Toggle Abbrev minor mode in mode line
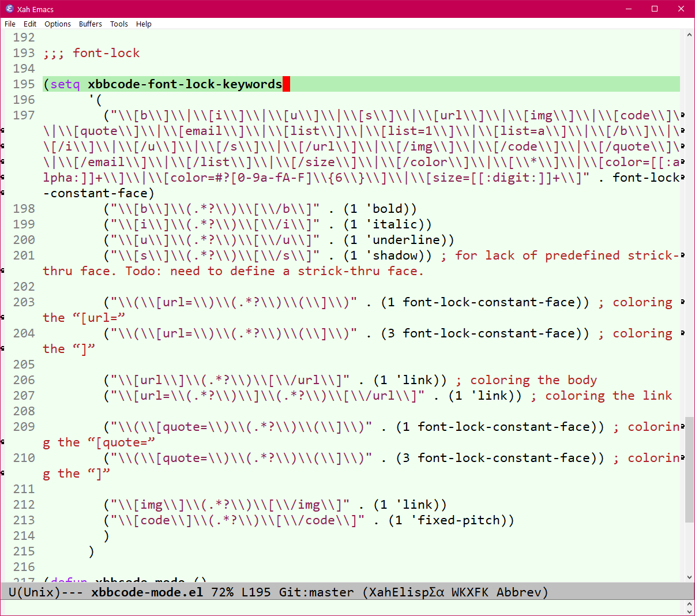This screenshot has height=616, width=695. tap(519, 592)
